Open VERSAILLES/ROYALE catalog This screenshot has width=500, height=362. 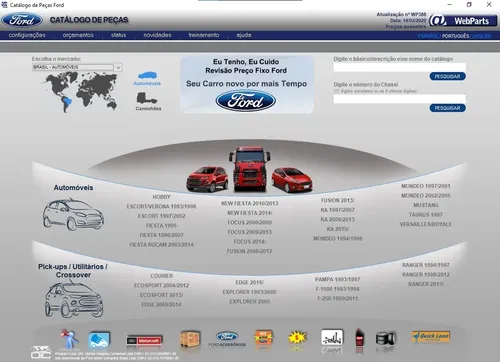click(426, 224)
